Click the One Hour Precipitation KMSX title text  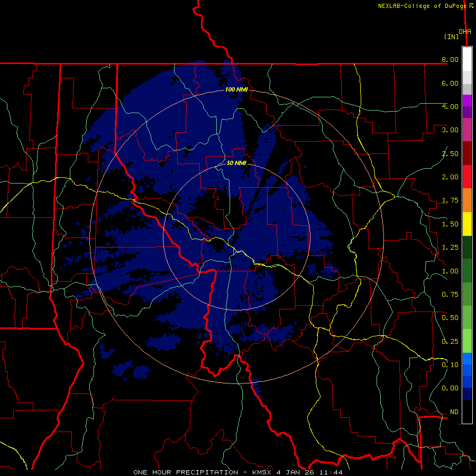tap(238, 472)
